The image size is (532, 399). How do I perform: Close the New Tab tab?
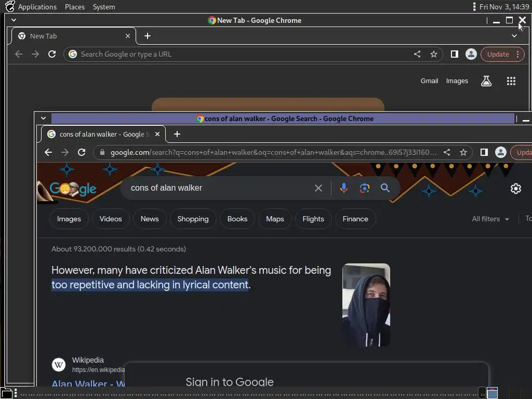[x=128, y=36]
